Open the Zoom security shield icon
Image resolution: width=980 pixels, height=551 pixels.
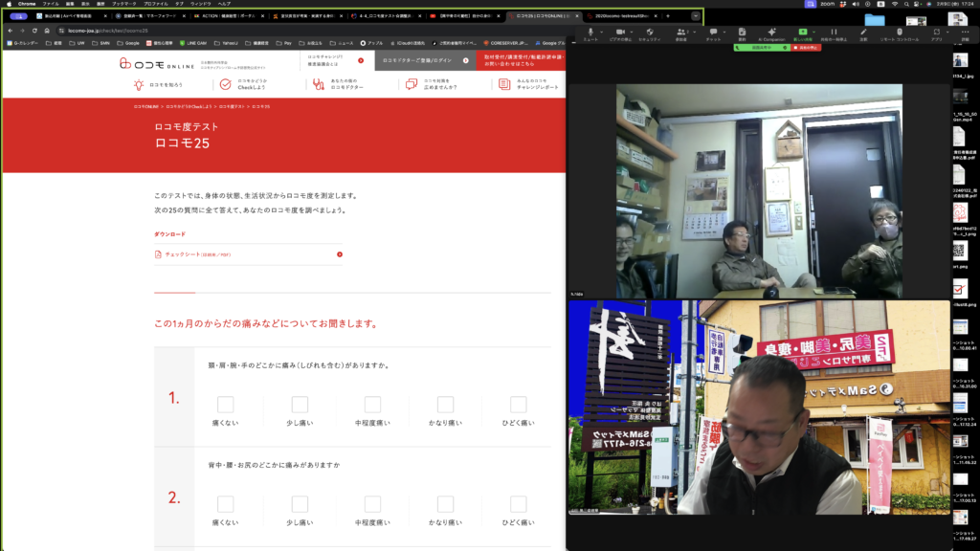(x=650, y=32)
